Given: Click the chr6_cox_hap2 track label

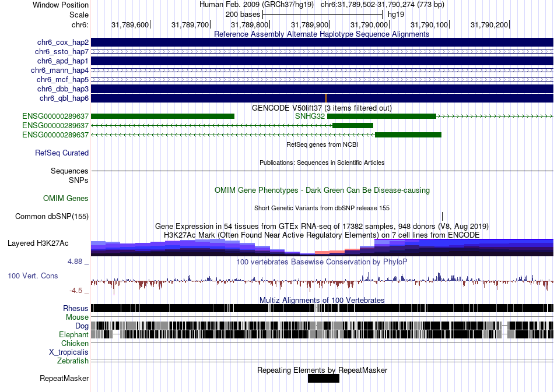Looking at the screenshot, I should (63, 43).
